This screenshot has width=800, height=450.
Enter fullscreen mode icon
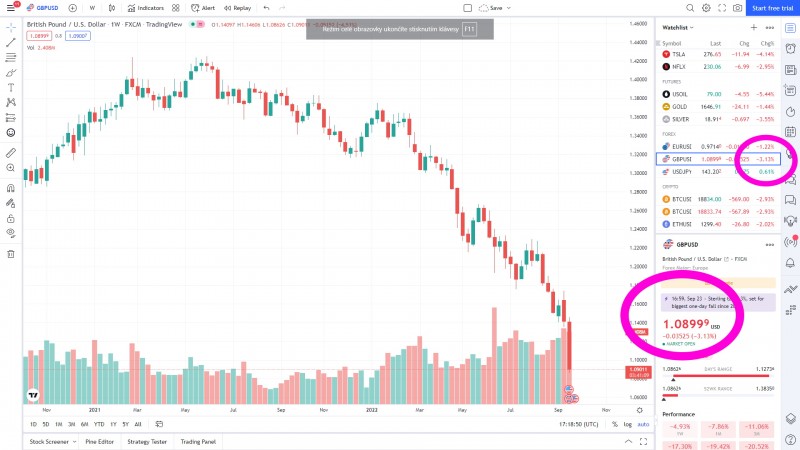(722, 8)
